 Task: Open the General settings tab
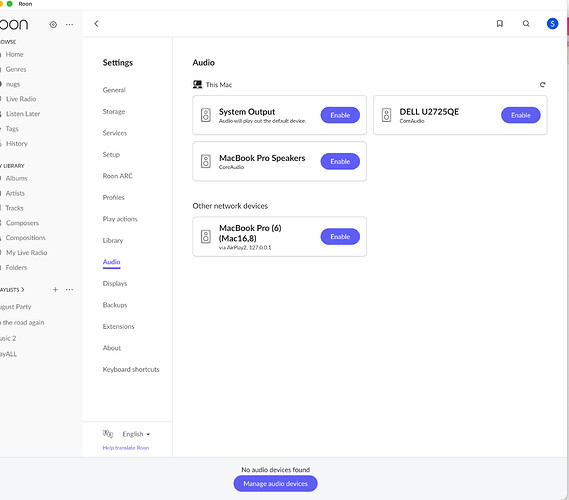click(114, 90)
